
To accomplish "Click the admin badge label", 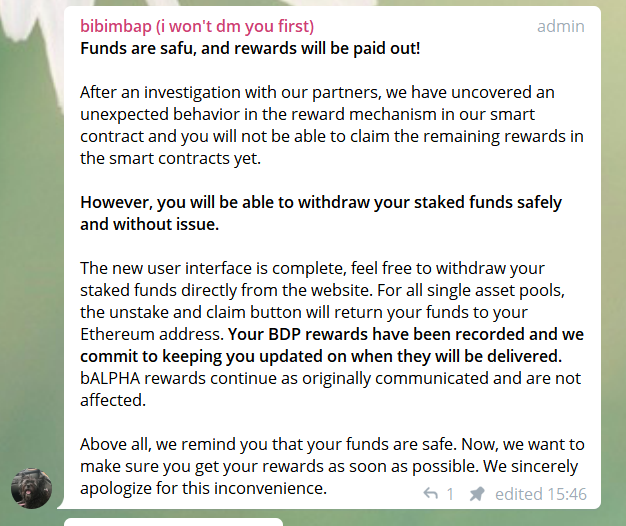I will [x=560, y=26].
